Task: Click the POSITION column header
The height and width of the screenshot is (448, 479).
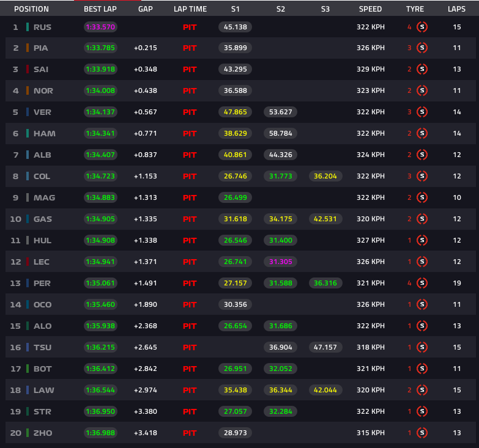Action: coord(31,9)
